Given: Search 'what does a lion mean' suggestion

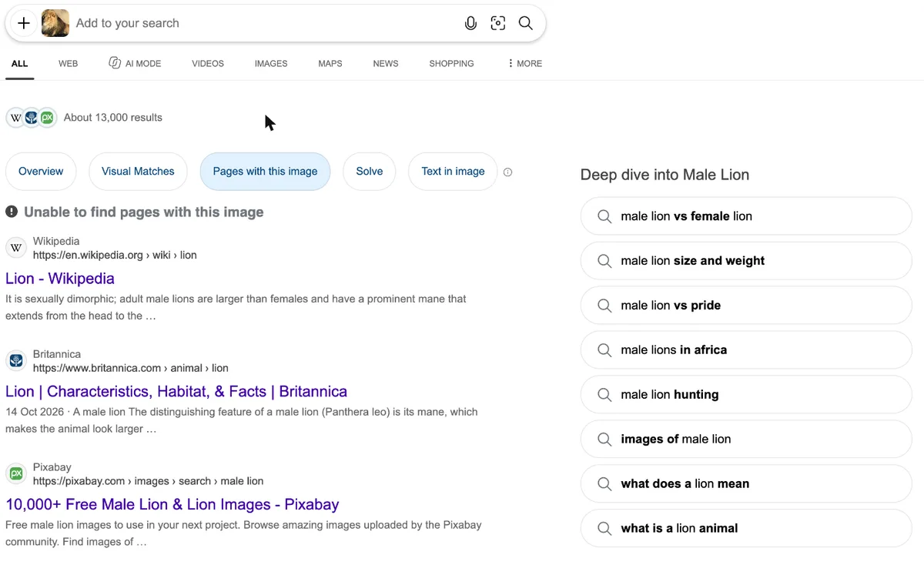Looking at the screenshot, I should point(746,484).
